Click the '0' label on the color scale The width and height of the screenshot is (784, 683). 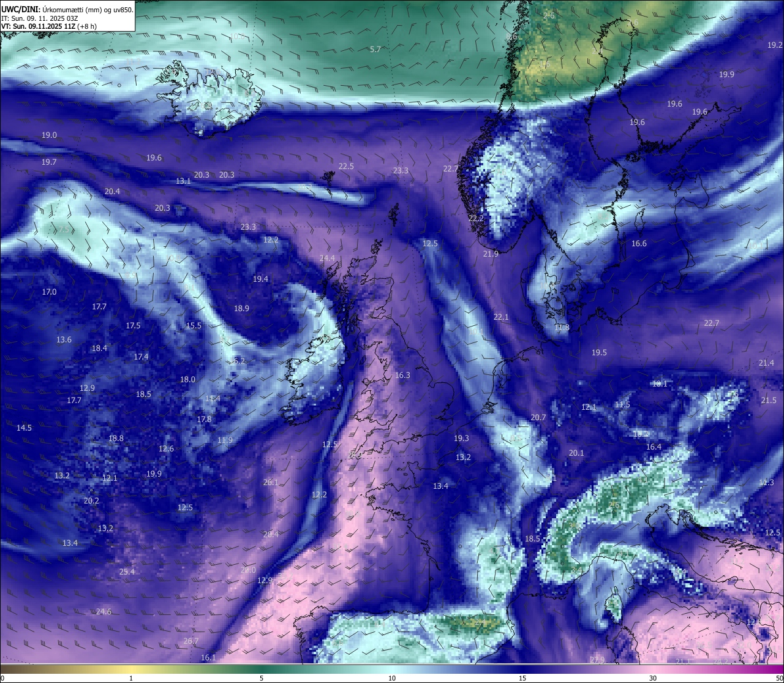(x=2, y=678)
